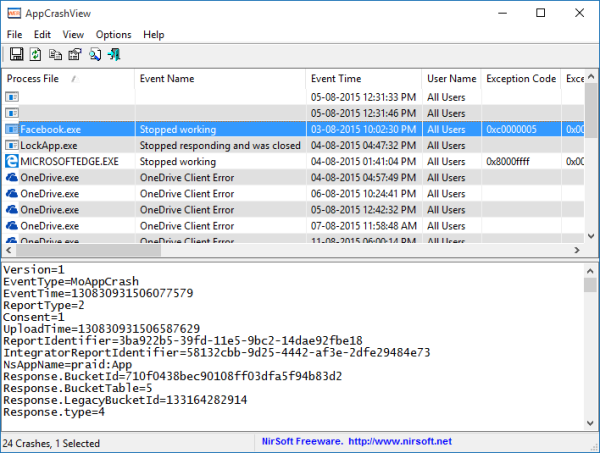Screen dimensions: 600x453
Task: Click the 'NirSoft Freeware.' status bar text
Action: [x=302, y=442]
